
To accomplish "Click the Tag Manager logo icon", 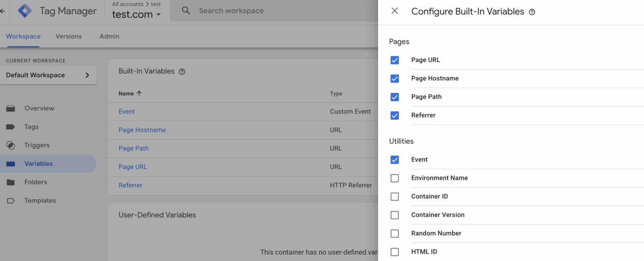I will coord(25,11).
